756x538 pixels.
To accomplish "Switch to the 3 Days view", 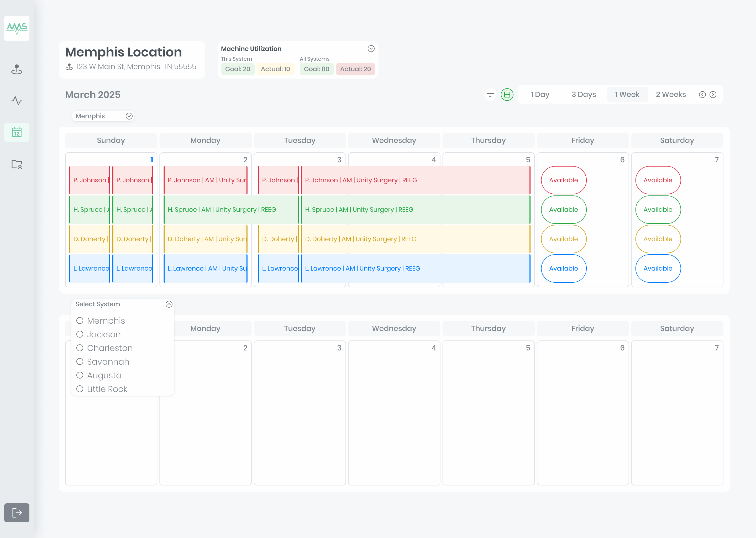I will click(x=584, y=95).
